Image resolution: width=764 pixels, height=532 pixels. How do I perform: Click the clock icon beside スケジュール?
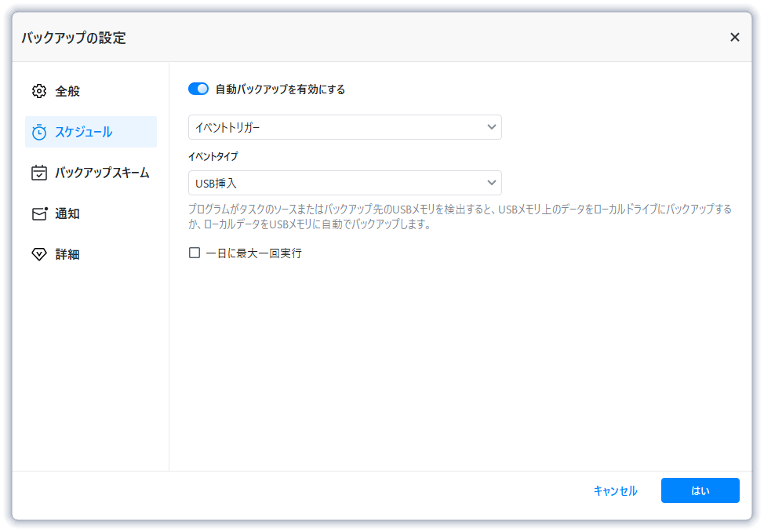click(39, 132)
